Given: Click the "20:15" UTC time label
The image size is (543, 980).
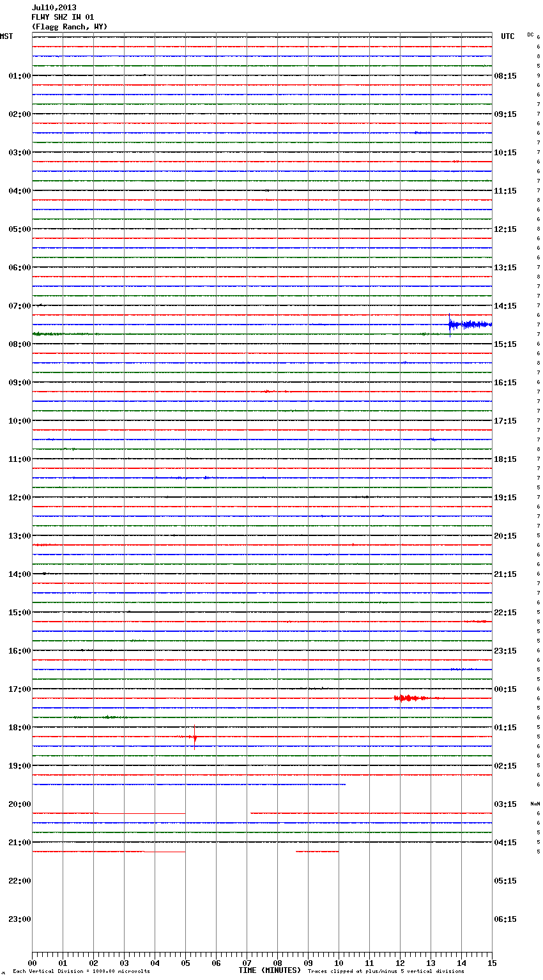Looking at the screenshot, I should point(505,536).
